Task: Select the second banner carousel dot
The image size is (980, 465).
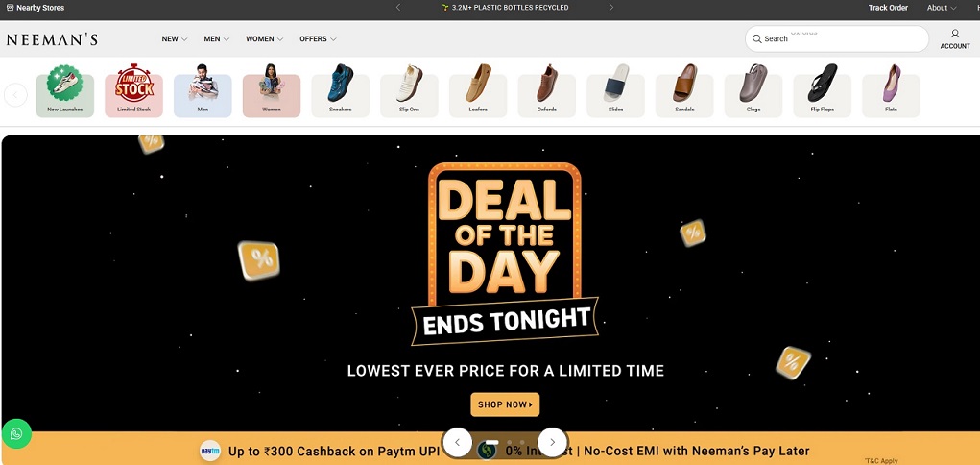Action: (x=509, y=443)
